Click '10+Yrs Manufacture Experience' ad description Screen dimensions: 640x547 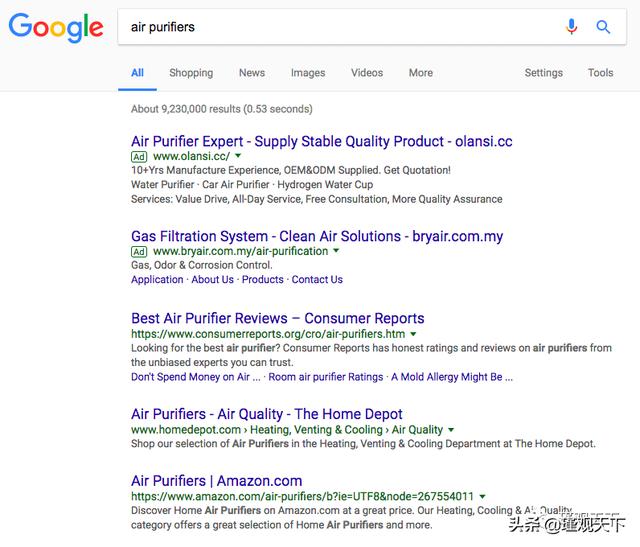click(x=291, y=170)
